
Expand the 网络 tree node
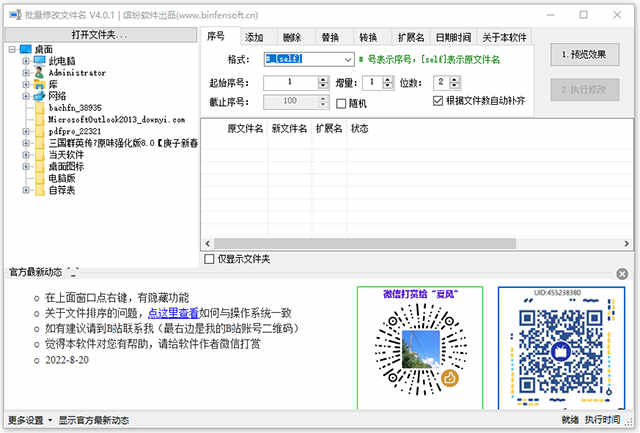(26, 96)
